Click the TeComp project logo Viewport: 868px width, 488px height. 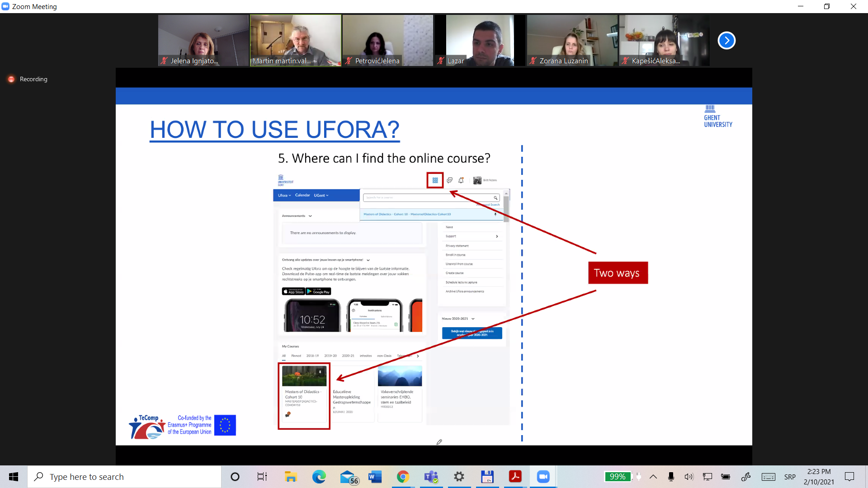pyautogui.click(x=147, y=427)
